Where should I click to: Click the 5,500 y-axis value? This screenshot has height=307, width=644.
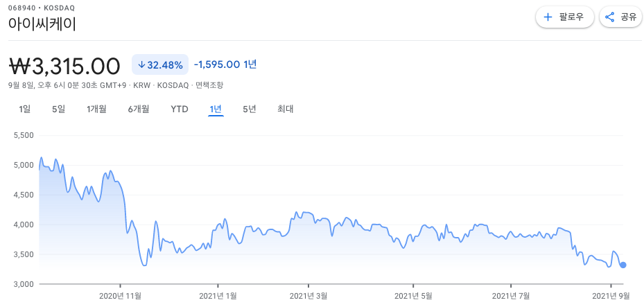click(25, 135)
